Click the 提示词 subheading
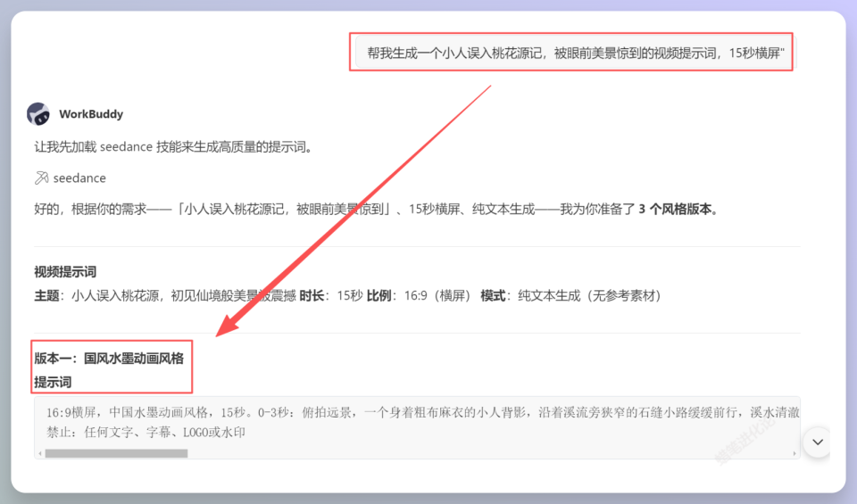 53,382
